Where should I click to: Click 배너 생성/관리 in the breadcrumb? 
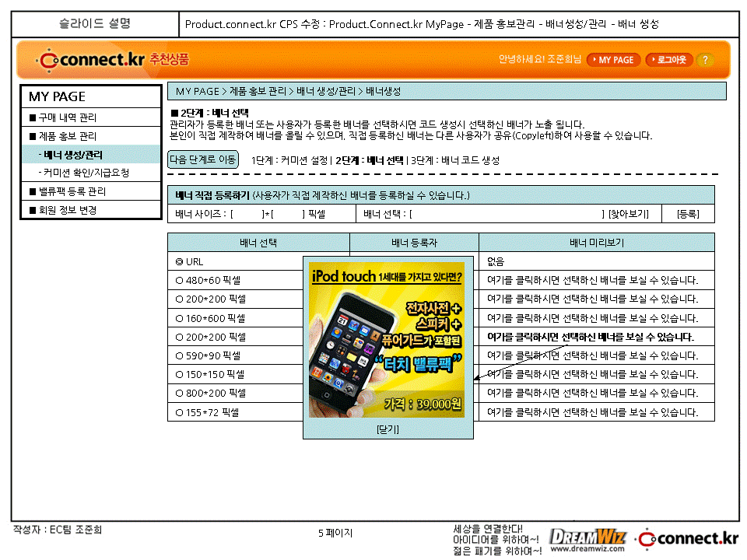click(x=326, y=92)
